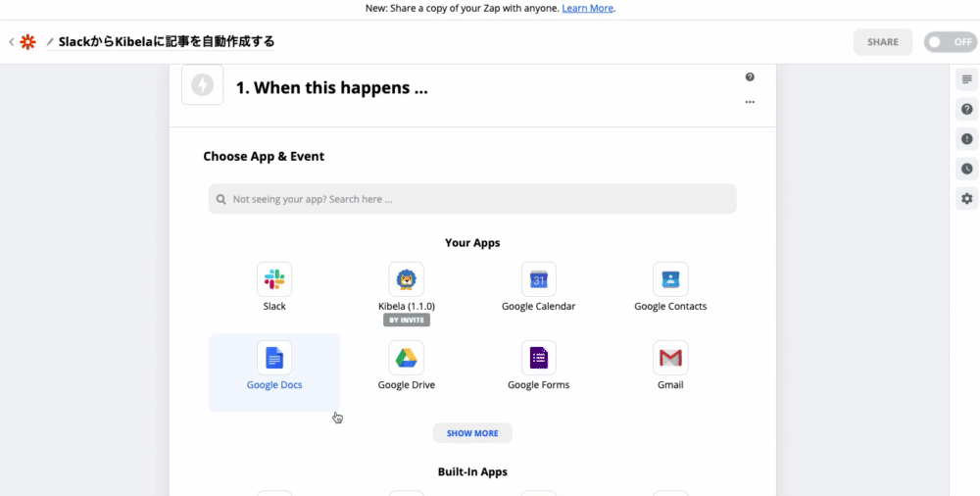
Task: Click the SHARE button
Action: tap(882, 42)
